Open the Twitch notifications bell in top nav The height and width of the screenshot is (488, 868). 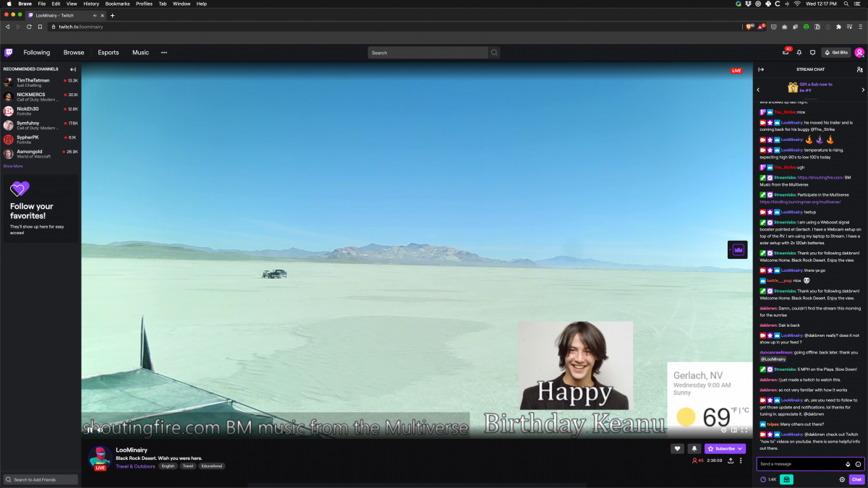[x=799, y=52]
